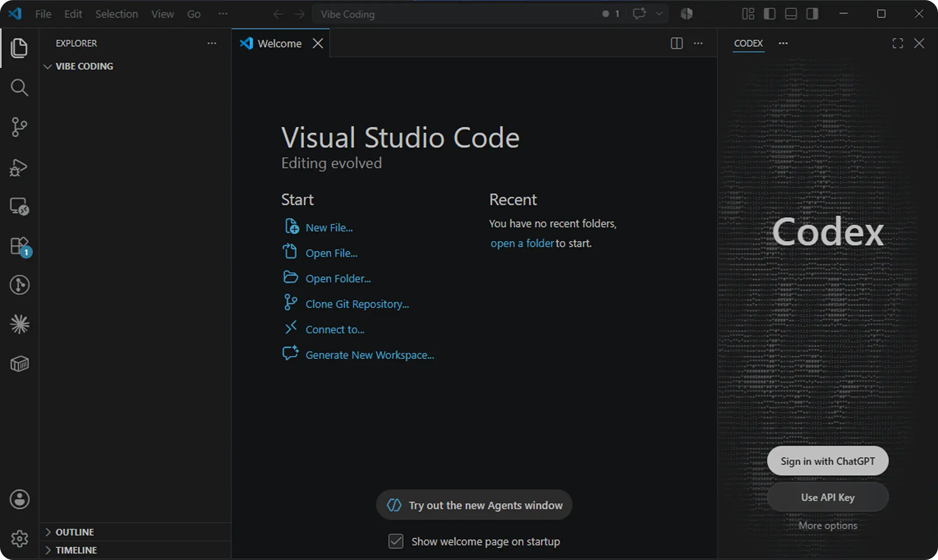This screenshot has width=938, height=560.
Task: Toggle Secondary Side Bar visibility
Action: (x=813, y=14)
